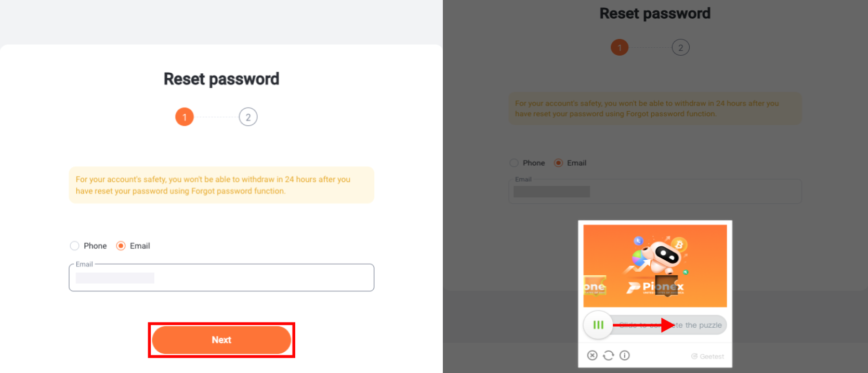This screenshot has width=868, height=373.
Task: Select the Phone radio in dimmed panel
Action: 514,163
